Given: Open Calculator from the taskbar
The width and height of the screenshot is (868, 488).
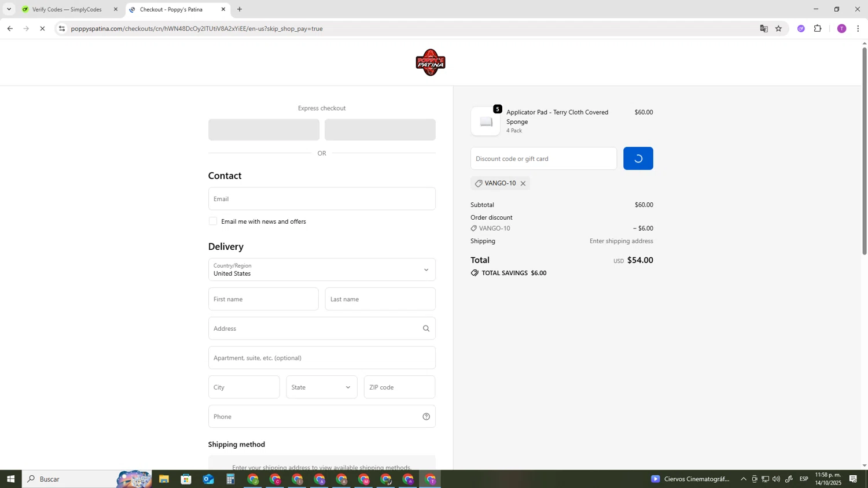Looking at the screenshot, I should (x=230, y=479).
